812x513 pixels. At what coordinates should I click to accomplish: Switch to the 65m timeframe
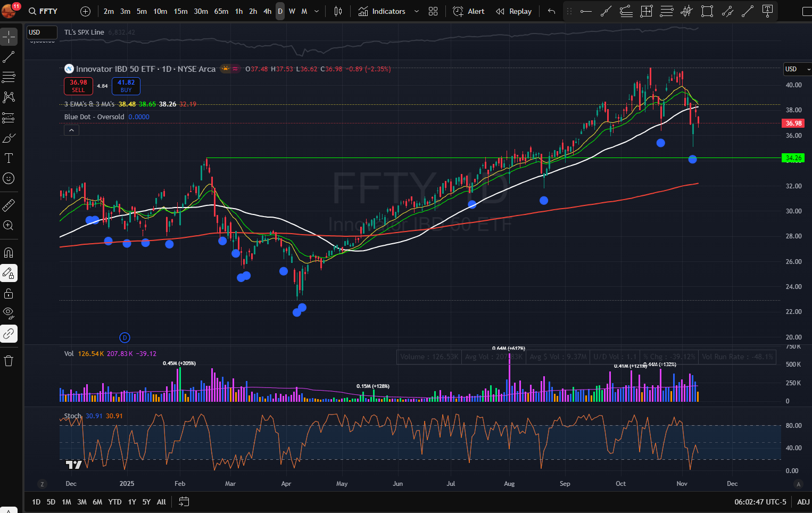tap(221, 11)
